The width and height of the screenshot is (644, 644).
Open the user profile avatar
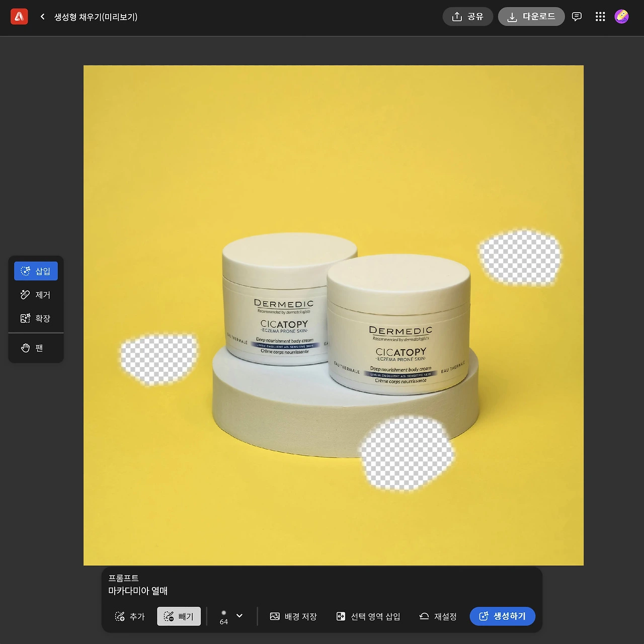[x=622, y=17]
